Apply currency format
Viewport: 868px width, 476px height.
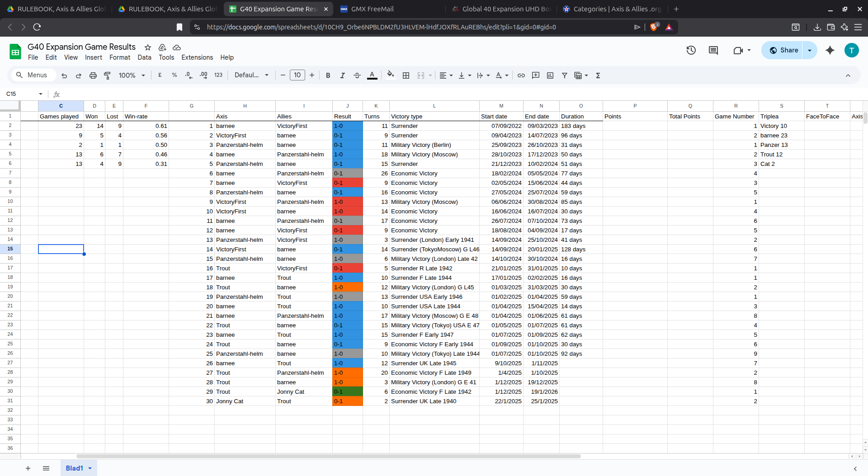pyautogui.click(x=160, y=75)
